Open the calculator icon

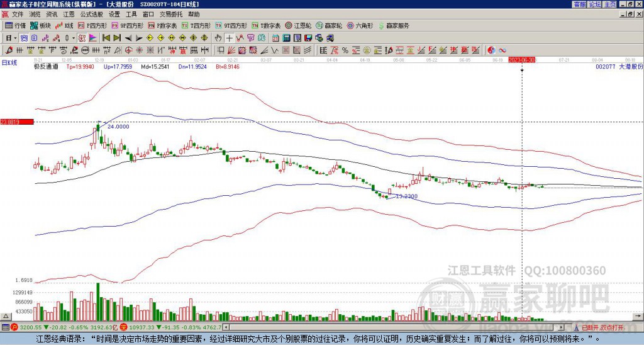click(x=286, y=38)
